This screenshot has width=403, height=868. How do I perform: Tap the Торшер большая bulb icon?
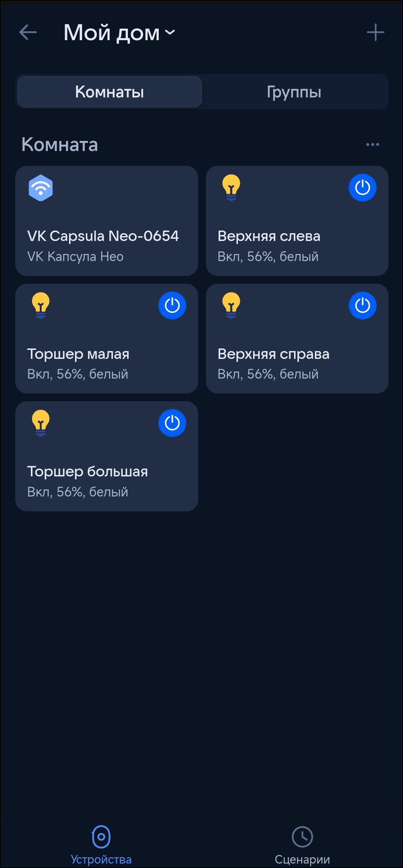coord(41,423)
